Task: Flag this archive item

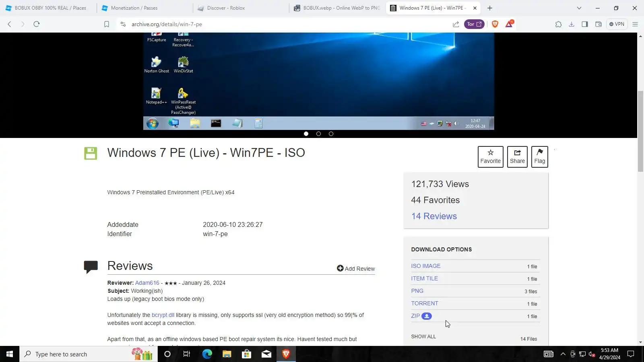Action: [x=540, y=157]
